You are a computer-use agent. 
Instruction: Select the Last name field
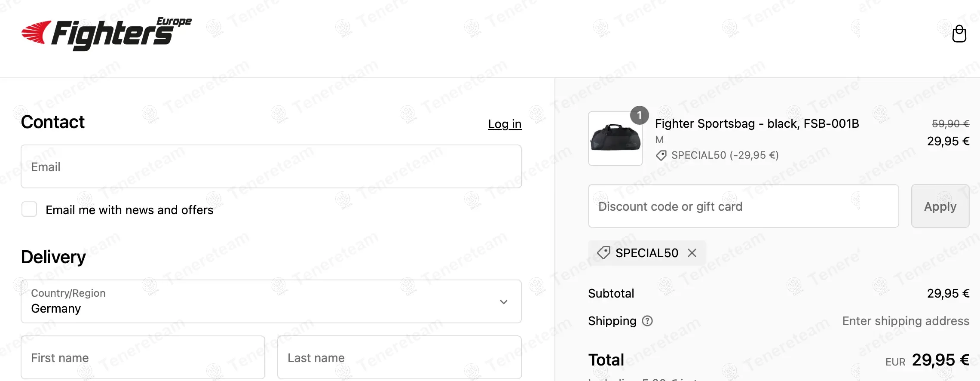click(399, 357)
